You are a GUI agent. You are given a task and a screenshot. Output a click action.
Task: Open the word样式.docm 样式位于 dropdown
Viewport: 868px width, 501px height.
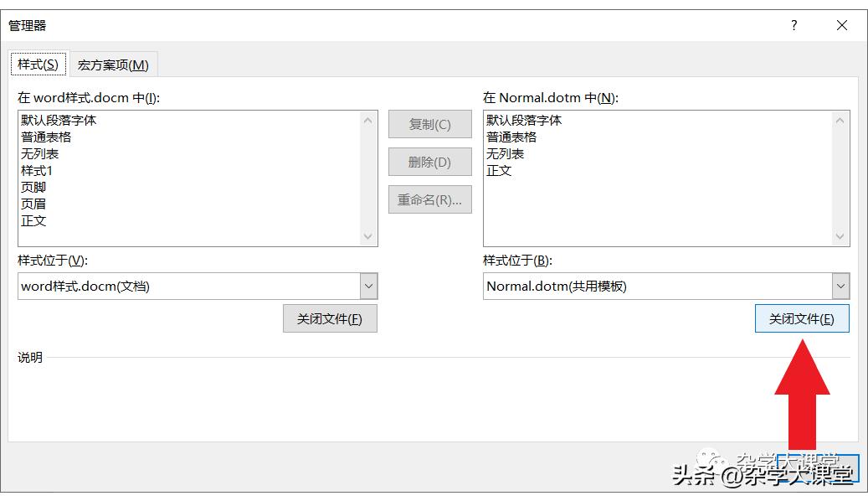[x=368, y=286]
